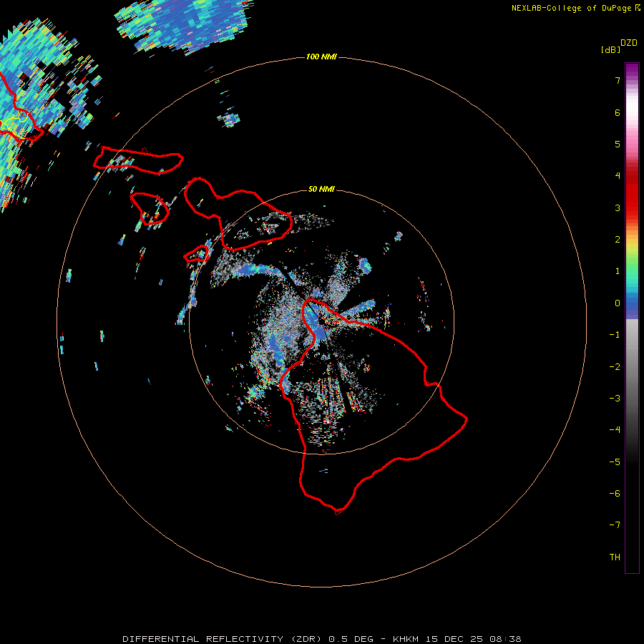Click the red band of the color bar

coord(632,191)
